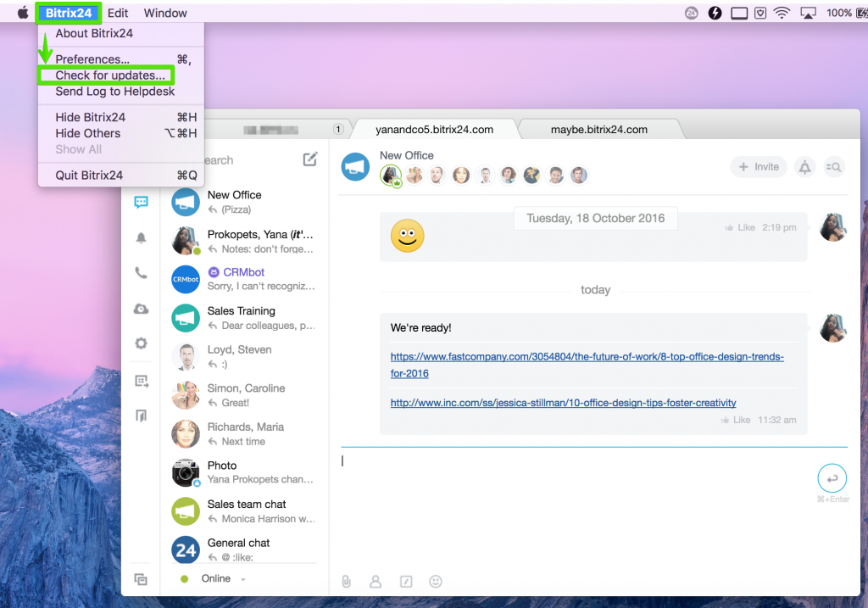The height and width of the screenshot is (608, 868).
Task: Open the Online status dropdown
Action: [223, 578]
